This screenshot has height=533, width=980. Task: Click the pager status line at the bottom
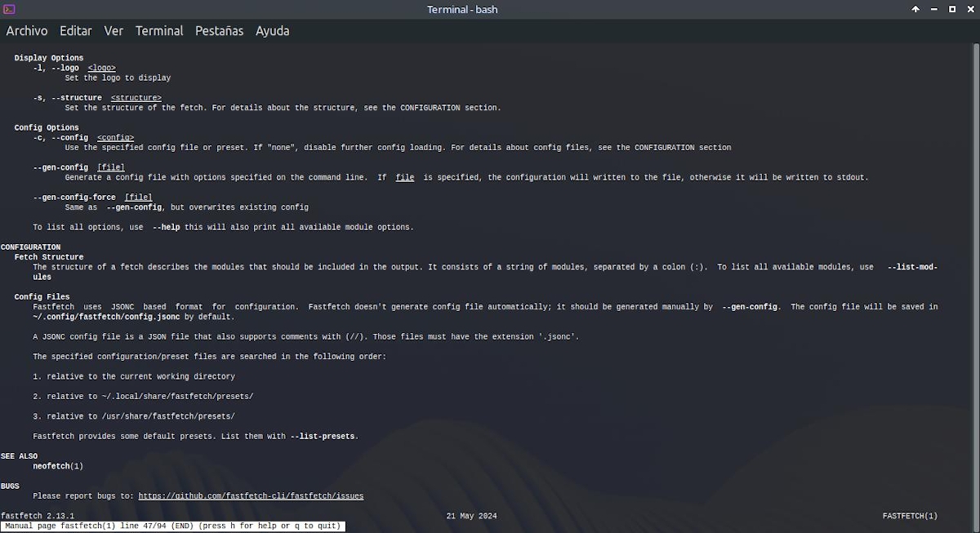pyautogui.click(x=171, y=526)
